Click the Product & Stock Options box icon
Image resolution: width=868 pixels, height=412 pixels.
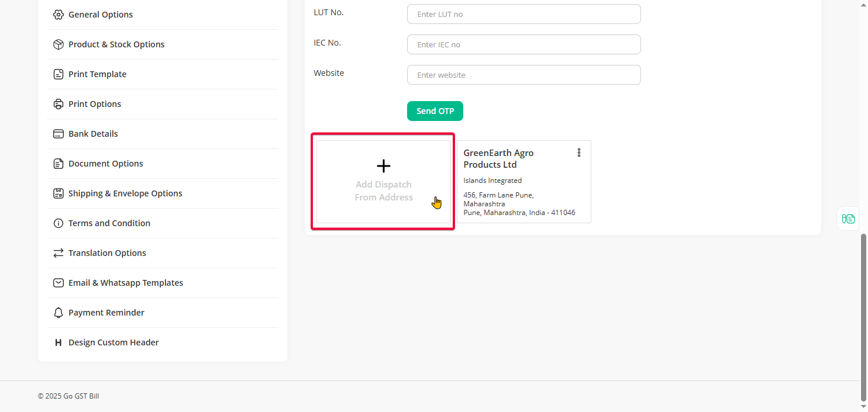click(58, 44)
